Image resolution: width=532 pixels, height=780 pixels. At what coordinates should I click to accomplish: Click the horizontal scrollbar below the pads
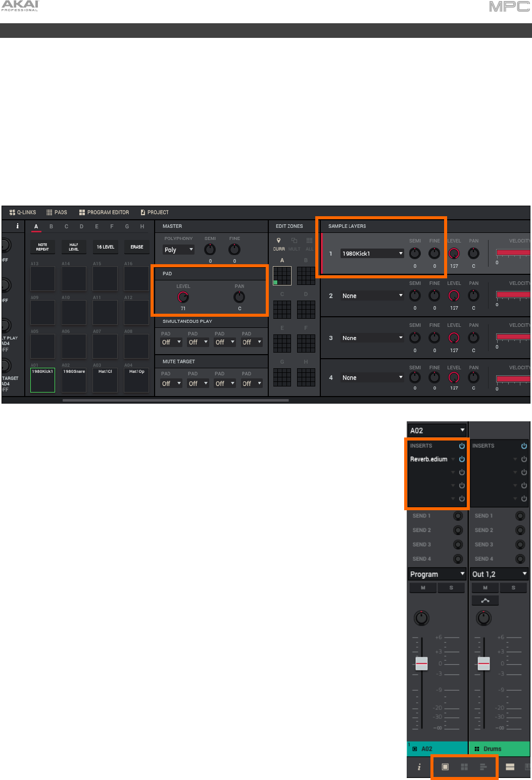(176, 400)
